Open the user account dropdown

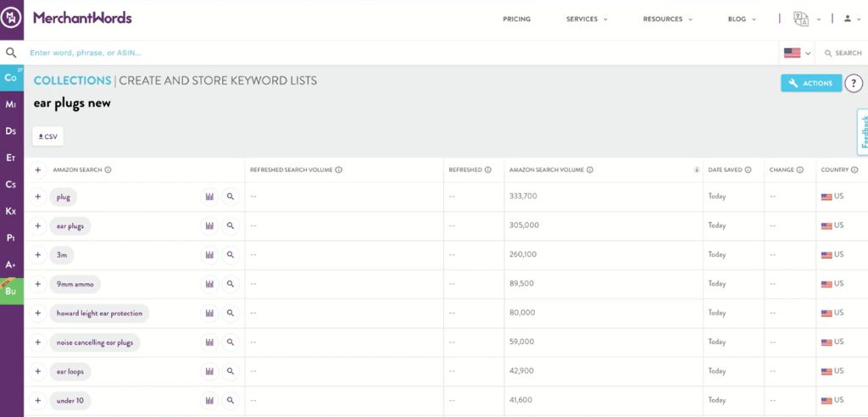coord(852,19)
